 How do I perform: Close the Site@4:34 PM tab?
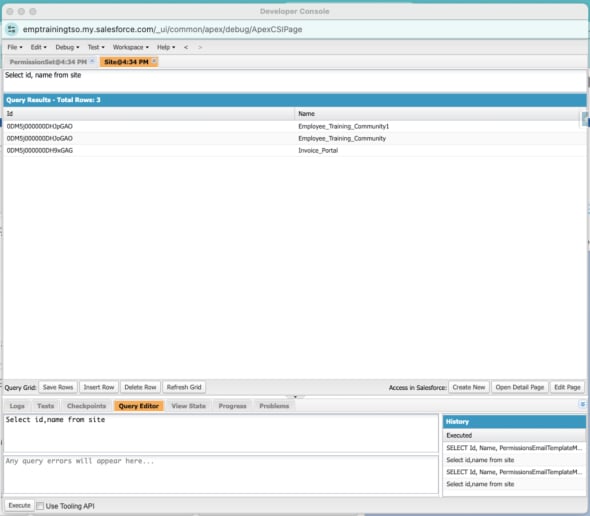[154, 61]
